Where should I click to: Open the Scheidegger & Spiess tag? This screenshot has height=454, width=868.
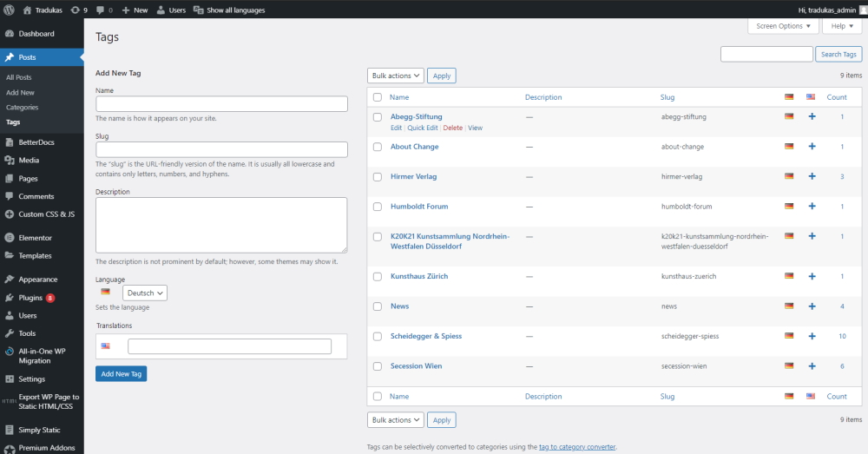(425, 336)
